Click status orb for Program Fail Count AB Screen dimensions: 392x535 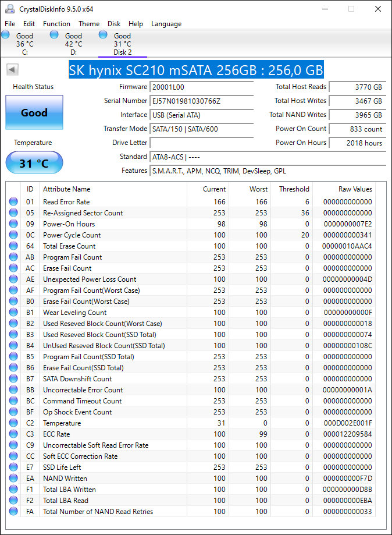[13, 257]
